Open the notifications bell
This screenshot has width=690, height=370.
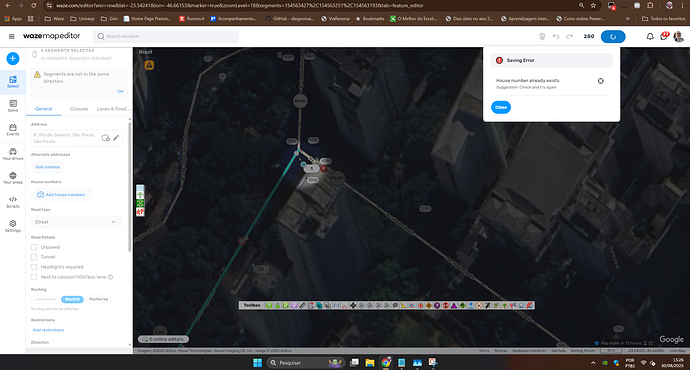[650, 37]
